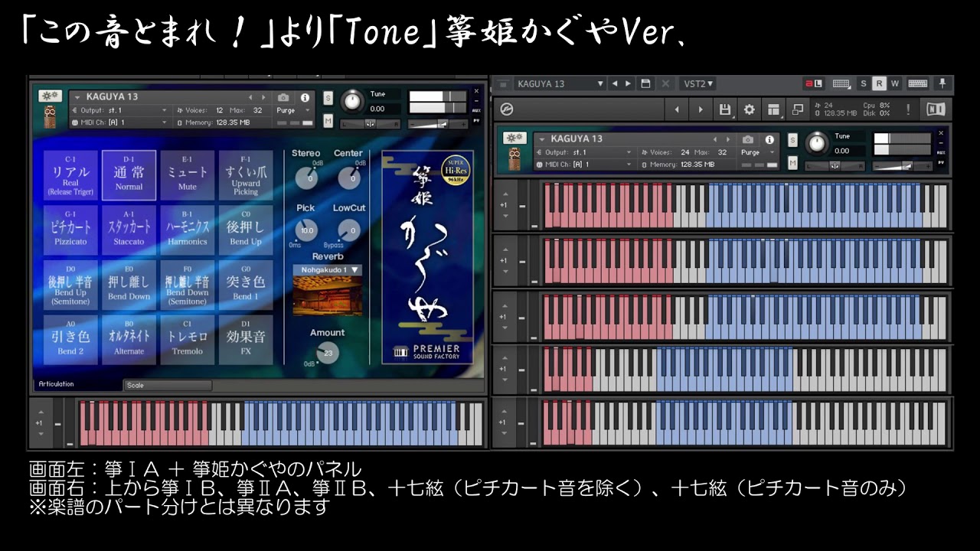The width and height of the screenshot is (980, 551).
Task: Click the floppy disk save icon in Kontakt toolbar
Action: click(x=725, y=109)
